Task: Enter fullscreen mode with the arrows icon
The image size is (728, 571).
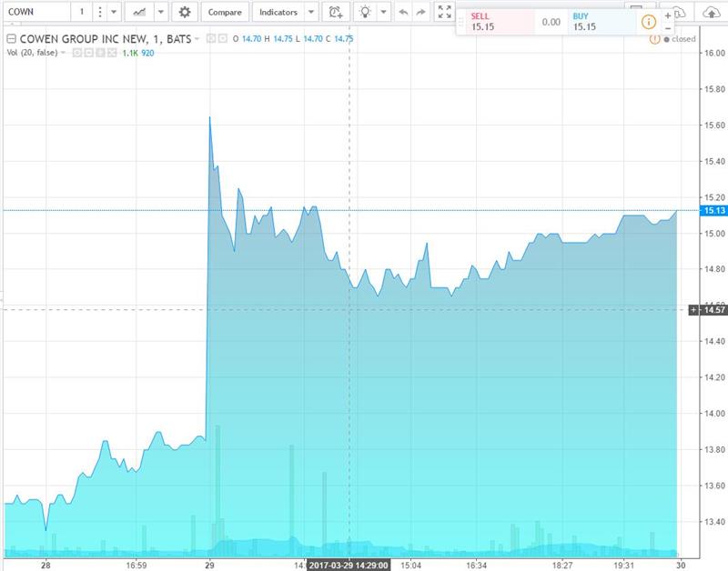Action: 444,13
